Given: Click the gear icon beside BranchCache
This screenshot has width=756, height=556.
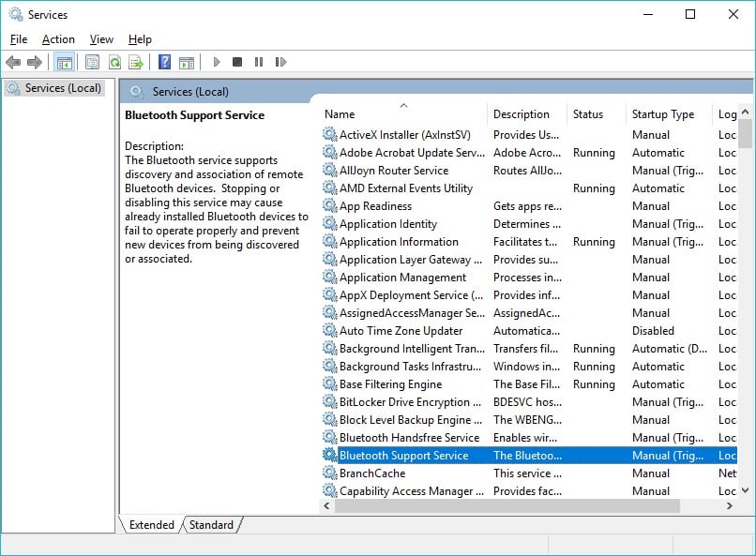Looking at the screenshot, I should [x=330, y=473].
